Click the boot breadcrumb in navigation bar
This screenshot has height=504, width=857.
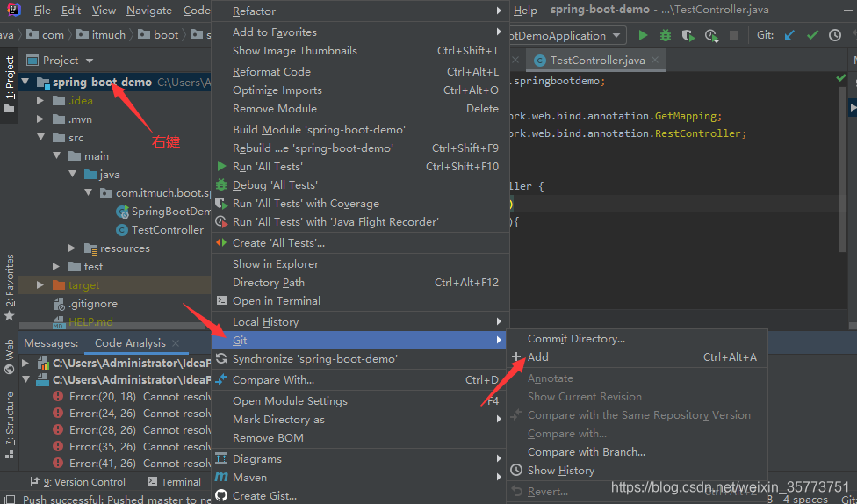click(160, 35)
